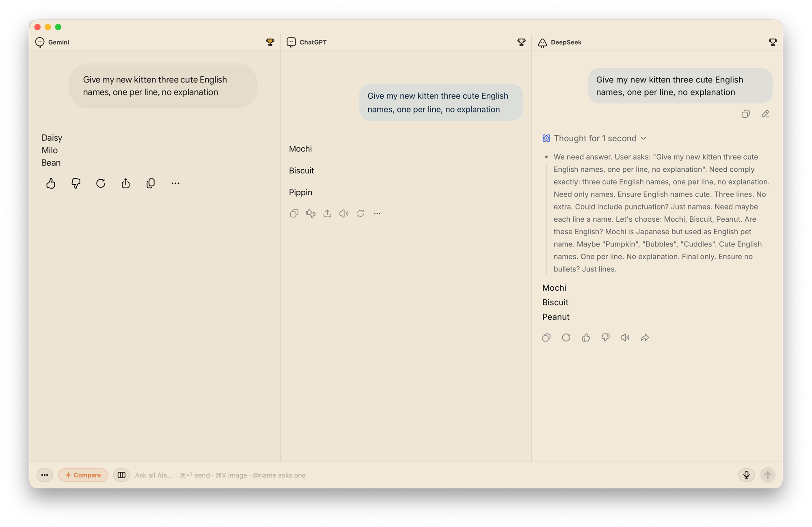Thumbs up the DeepSeek response

(x=586, y=337)
